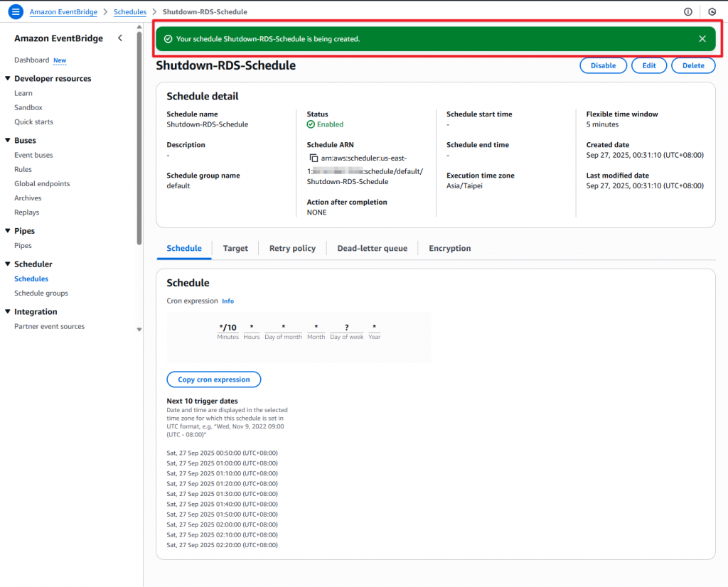
Task: Collapse the Integration section
Action: pyautogui.click(x=7, y=311)
